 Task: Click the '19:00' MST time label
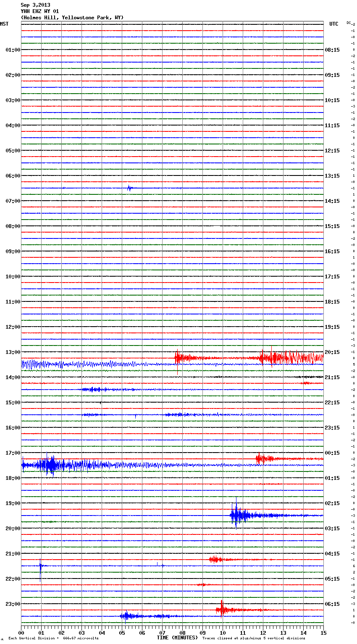13,503
